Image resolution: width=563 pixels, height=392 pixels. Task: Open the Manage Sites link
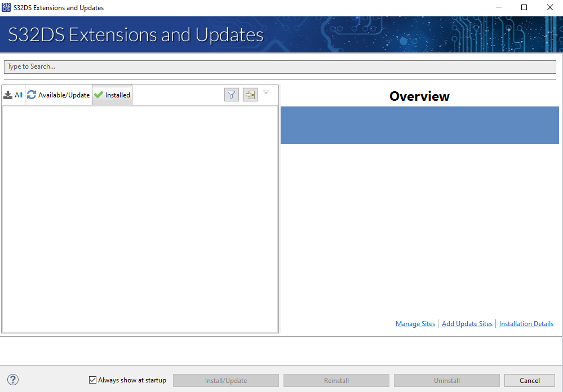click(x=415, y=324)
